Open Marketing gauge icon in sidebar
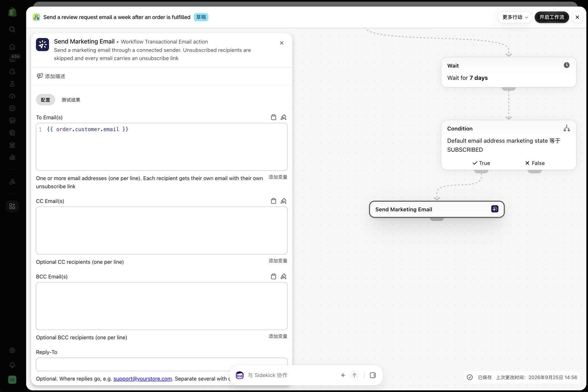588x392 pixels. pos(12,96)
